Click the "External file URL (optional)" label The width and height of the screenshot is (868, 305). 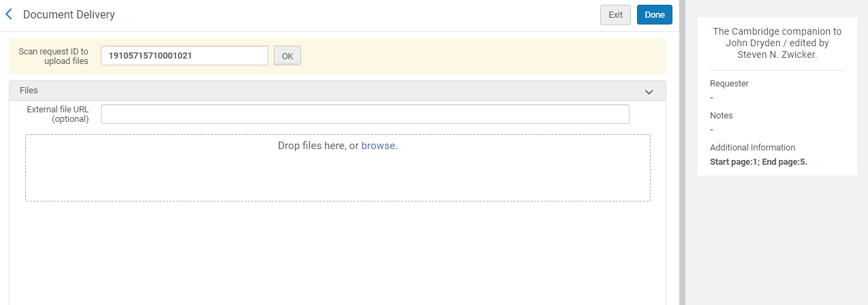58,114
